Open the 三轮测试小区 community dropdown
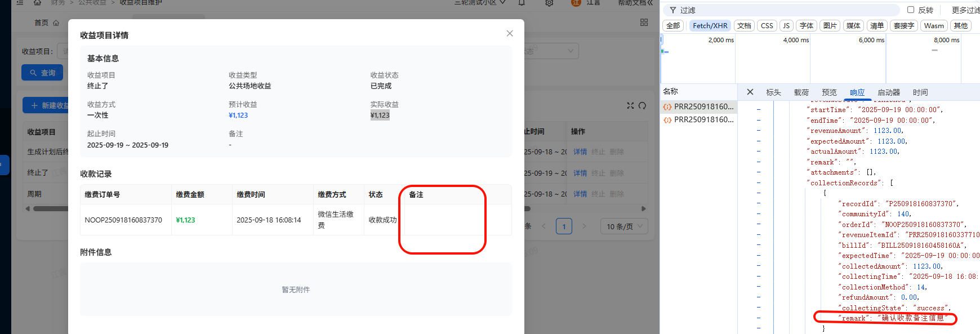The image size is (980, 334). click(x=480, y=3)
